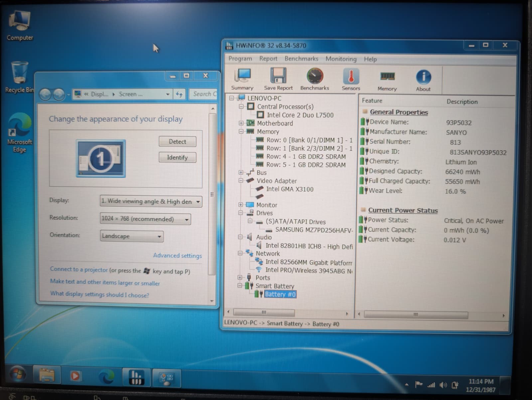Expand the Ports tree node
532x400 pixels.
[240, 277]
